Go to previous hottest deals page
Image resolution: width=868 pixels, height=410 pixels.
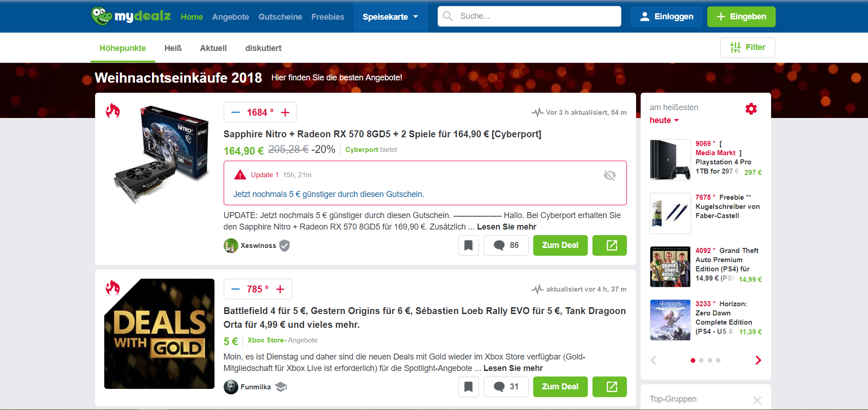tap(654, 360)
